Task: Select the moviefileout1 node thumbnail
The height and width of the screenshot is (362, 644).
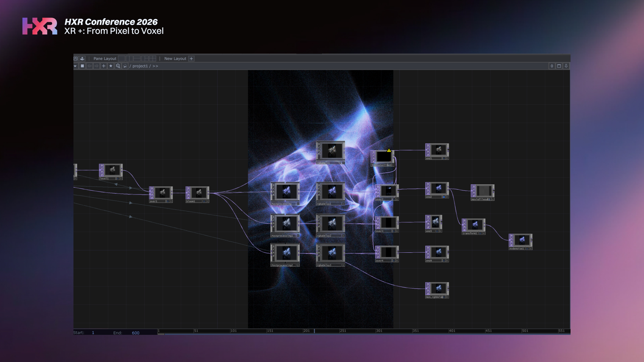Action: pyautogui.click(x=484, y=191)
